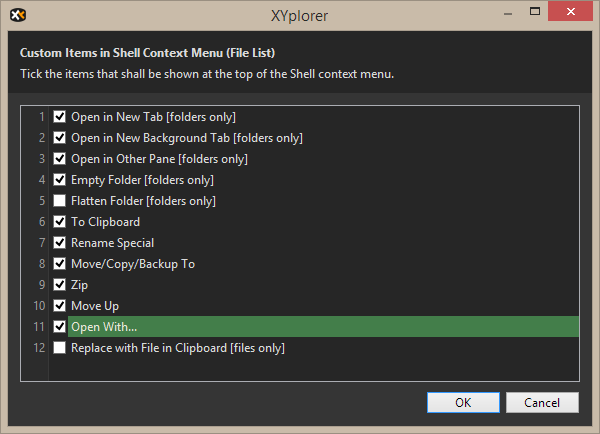Tick the Replace with File in Clipboard checkbox
This screenshot has width=600, height=434.
click(x=60, y=348)
